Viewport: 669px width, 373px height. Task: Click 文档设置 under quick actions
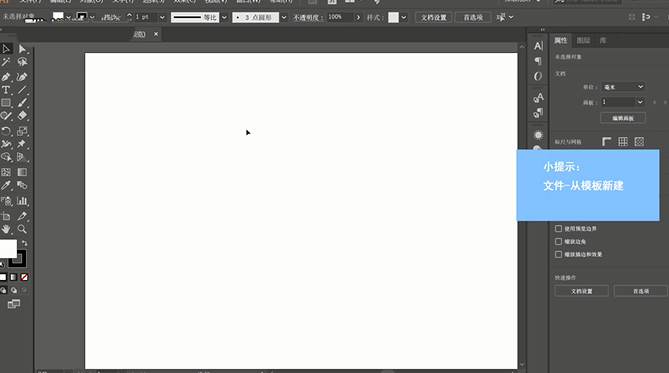pos(582,291)
